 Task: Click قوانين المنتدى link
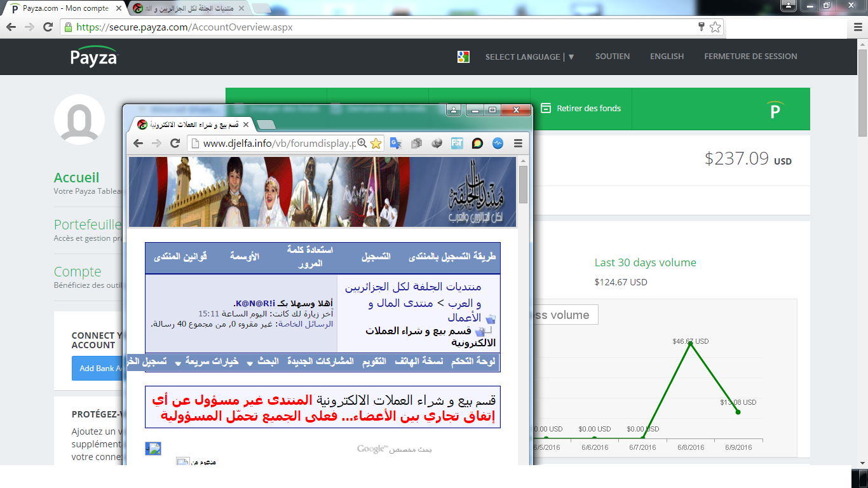pos(181,257)
